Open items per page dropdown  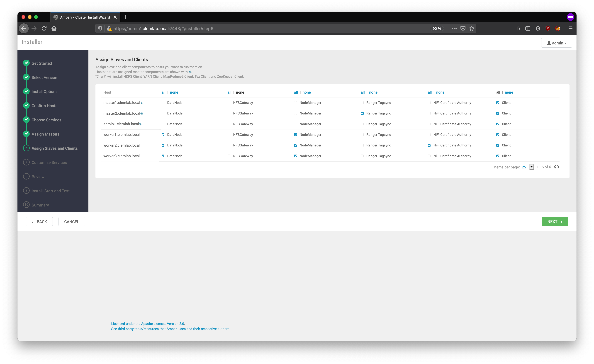[531, 167]
